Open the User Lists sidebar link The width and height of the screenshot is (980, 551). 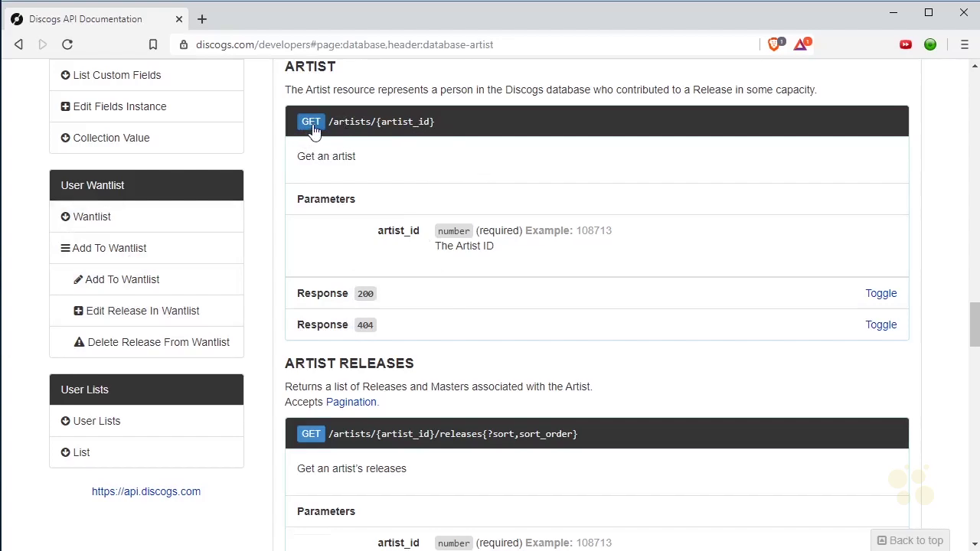146,421
